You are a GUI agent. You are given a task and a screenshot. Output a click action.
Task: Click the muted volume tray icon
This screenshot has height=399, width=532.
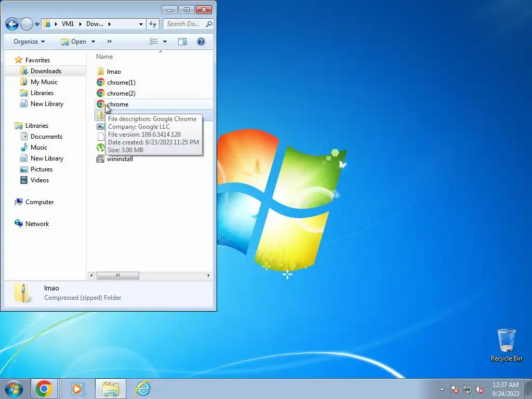tap(480, 389)
